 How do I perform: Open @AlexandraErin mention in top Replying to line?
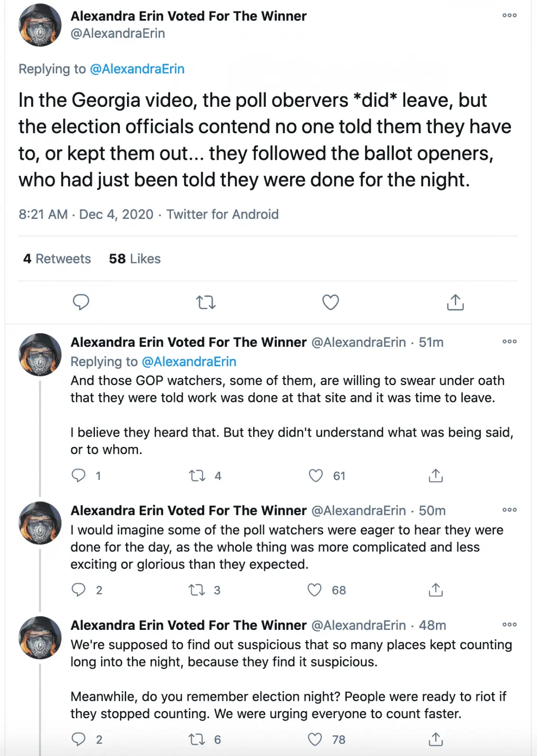click(137, 69)
